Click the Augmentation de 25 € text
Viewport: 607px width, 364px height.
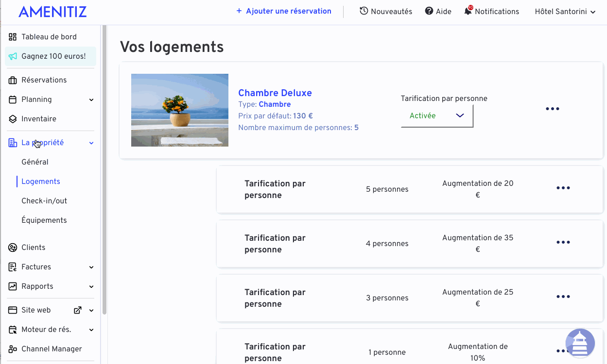click(478, 298)
